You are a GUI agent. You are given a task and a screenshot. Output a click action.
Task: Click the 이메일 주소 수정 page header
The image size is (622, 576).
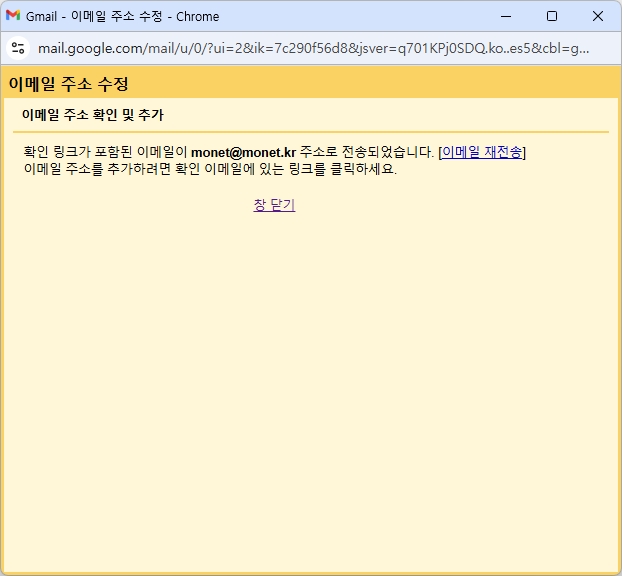click(68, 84)
